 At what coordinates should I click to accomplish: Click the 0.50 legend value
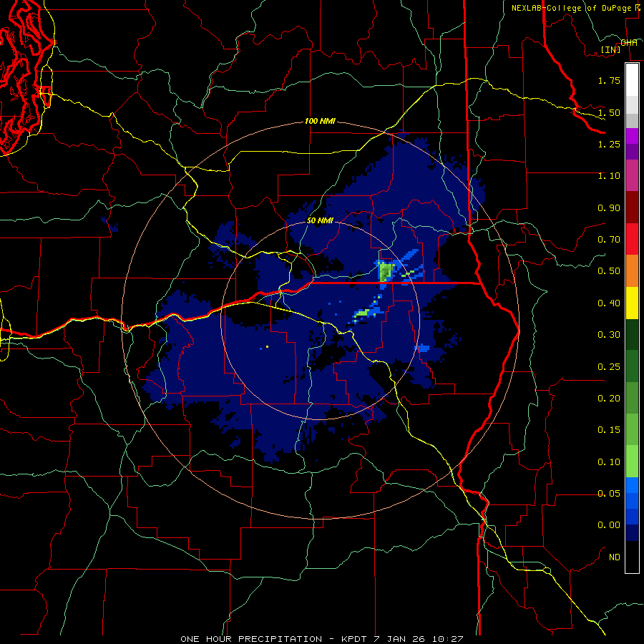point(609,271)
